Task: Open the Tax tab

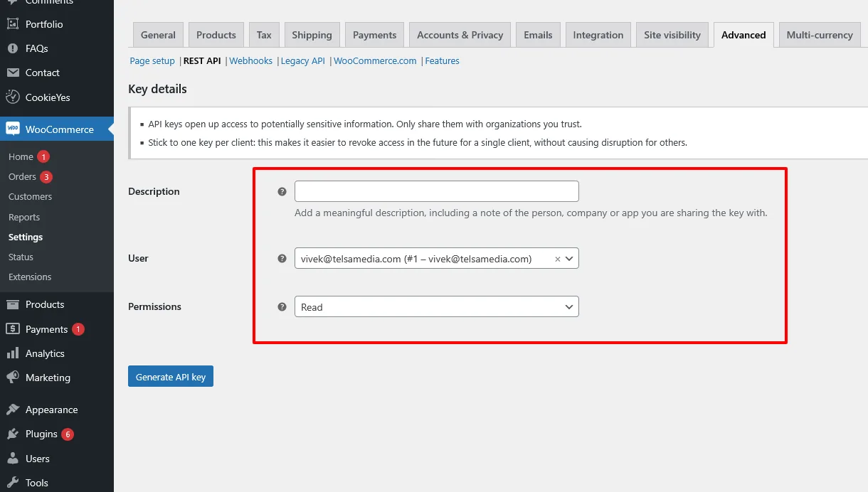Action: click(264, 35)
